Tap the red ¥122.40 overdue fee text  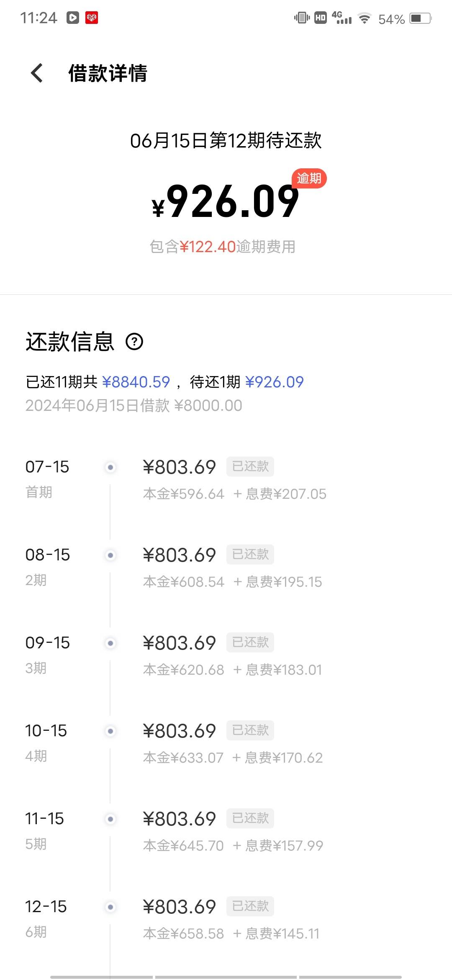[x=208, y=247]
